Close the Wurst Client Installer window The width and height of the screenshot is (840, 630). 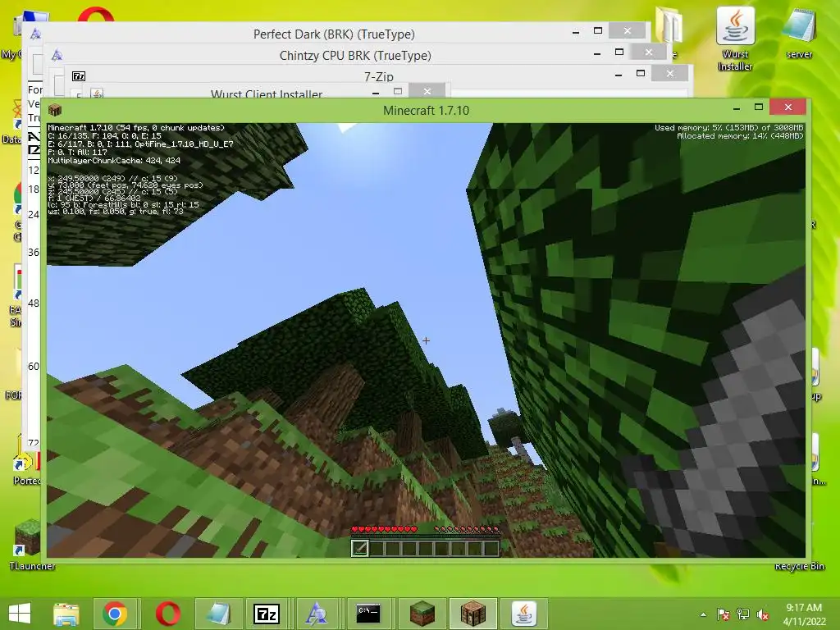(427, 91)
